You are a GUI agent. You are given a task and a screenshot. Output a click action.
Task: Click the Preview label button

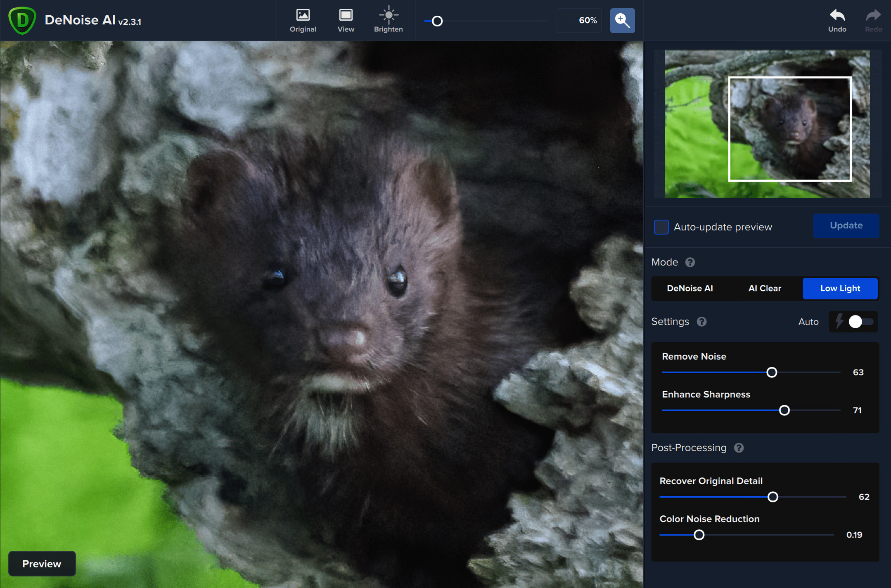coord(42,564)
